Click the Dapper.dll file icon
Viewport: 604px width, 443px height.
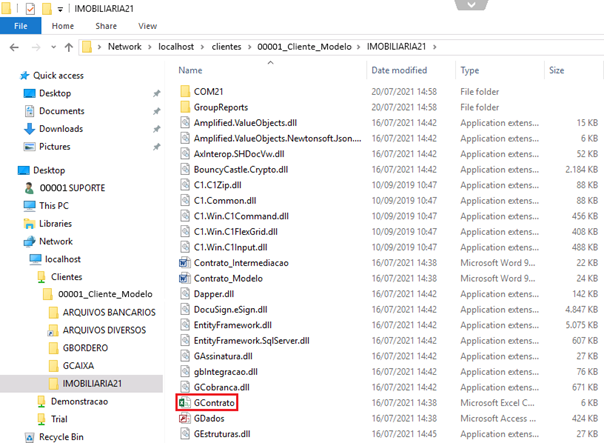(x=185, y=294)
